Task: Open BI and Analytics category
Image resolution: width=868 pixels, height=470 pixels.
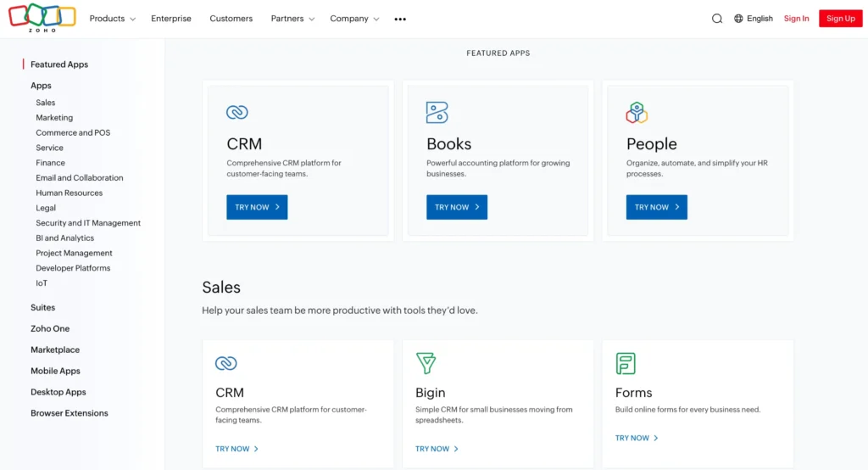Action: click(x=64, y=238)
